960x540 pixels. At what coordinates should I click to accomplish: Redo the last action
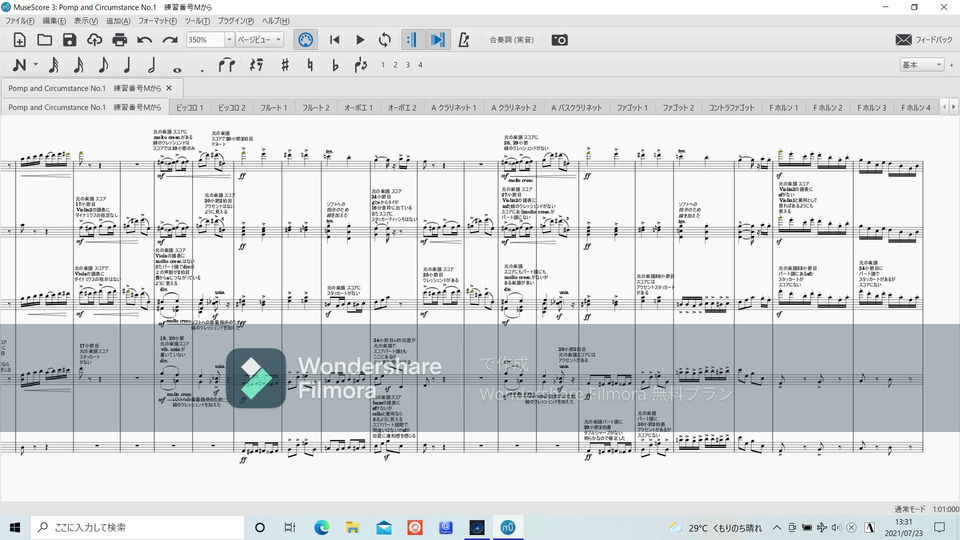pos(170,40)
